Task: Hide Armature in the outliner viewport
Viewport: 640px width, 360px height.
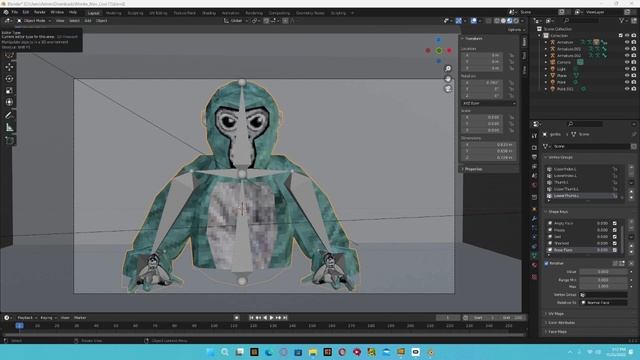Action: [x=627, y=42]
